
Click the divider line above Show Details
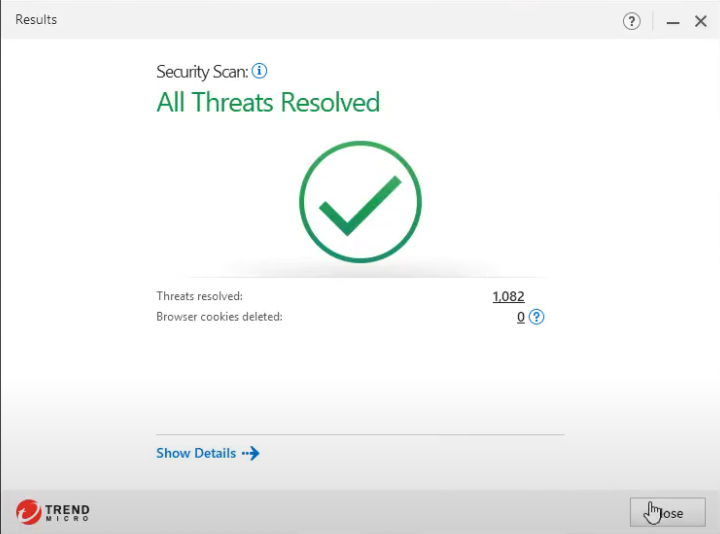(x=360, y=435)
